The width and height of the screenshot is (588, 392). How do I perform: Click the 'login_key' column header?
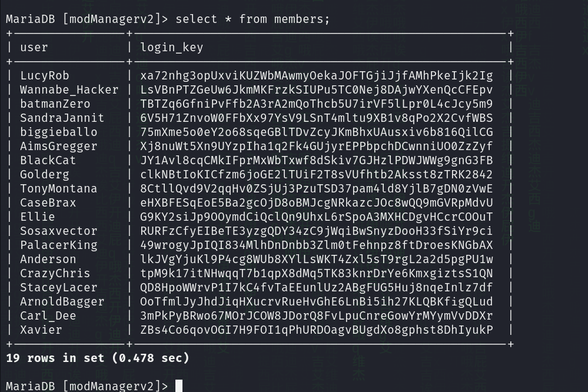click(172, 47)
